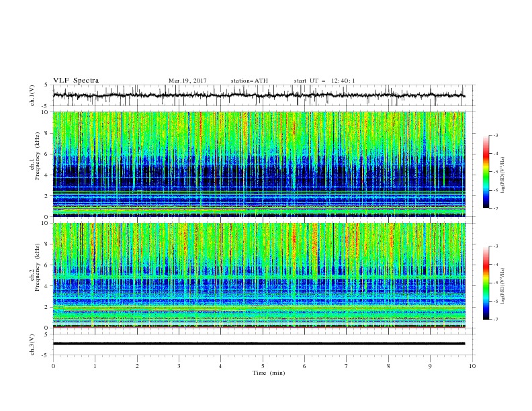
Task: Click the "10" kHz tick on ch.1 spectrogram
Action: 45,112
